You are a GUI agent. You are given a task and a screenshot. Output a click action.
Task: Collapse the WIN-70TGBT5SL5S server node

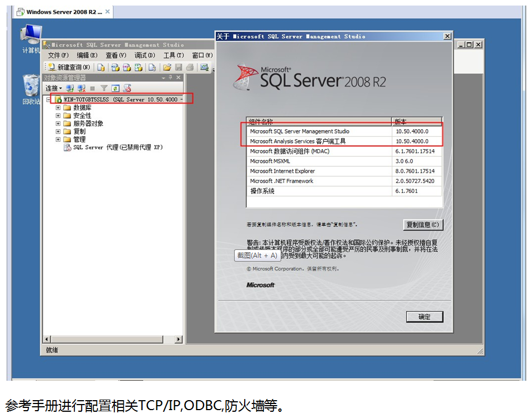48,99
